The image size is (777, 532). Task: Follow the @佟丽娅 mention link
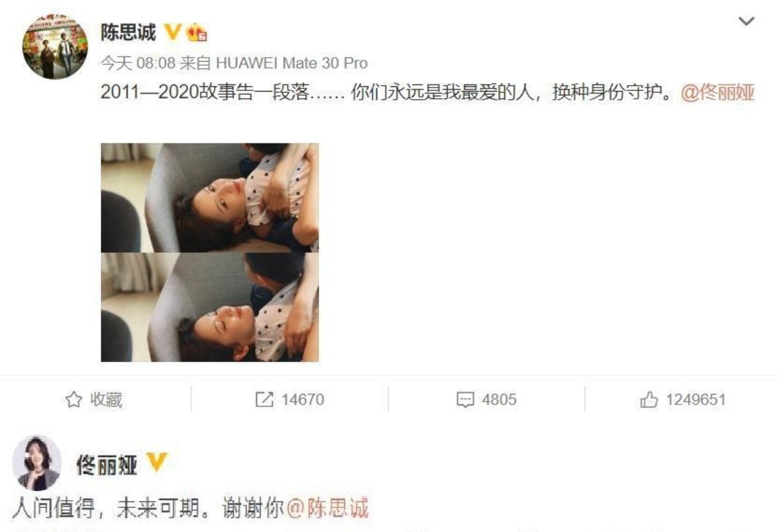click(717, 92)
